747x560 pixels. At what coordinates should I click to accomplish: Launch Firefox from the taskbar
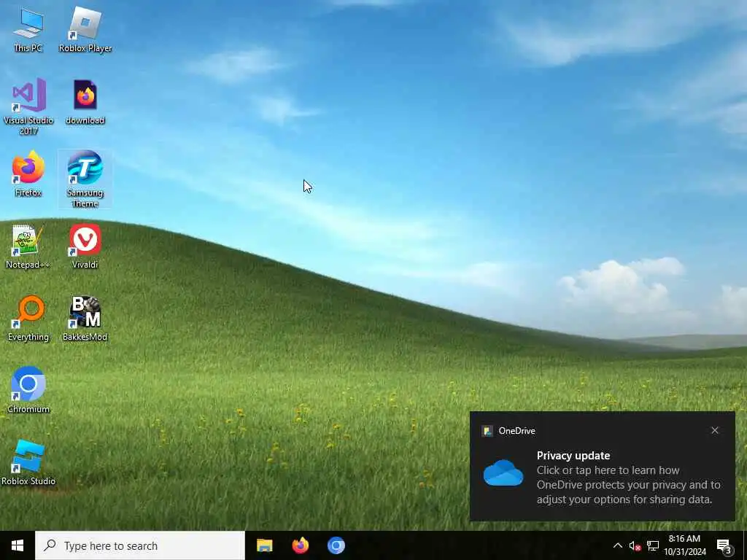pyautogui.click(x=300, y=545)
